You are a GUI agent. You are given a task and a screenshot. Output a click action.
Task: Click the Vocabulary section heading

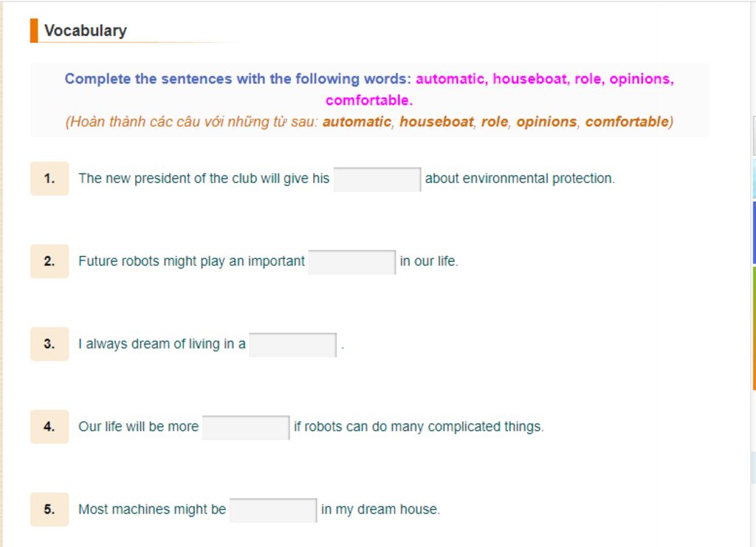[86, 30]
